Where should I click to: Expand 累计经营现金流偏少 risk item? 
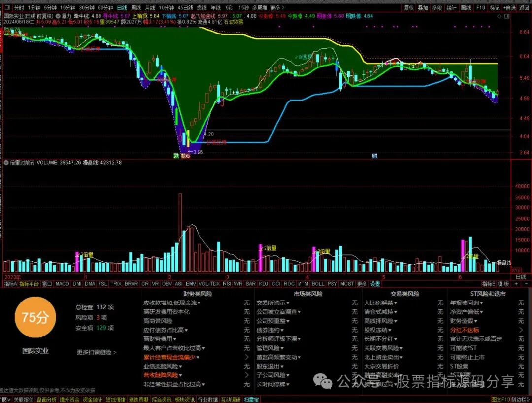171,357
